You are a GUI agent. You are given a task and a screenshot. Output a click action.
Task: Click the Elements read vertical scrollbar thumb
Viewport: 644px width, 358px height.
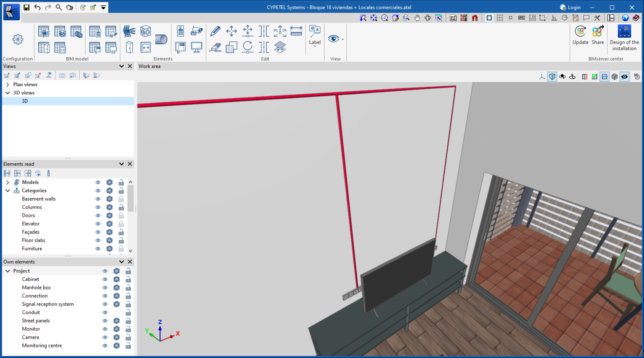coord(130,198)
